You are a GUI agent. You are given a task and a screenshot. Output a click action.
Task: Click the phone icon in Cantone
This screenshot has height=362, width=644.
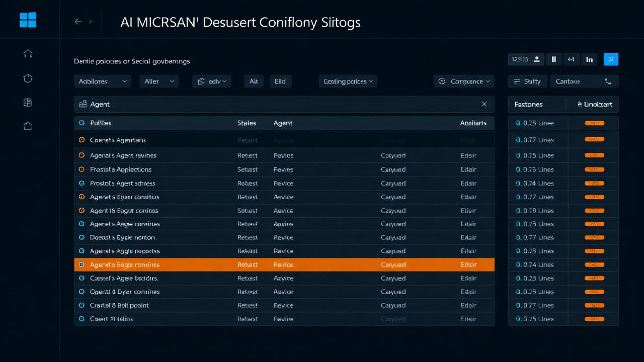click(x=608, y=81)
